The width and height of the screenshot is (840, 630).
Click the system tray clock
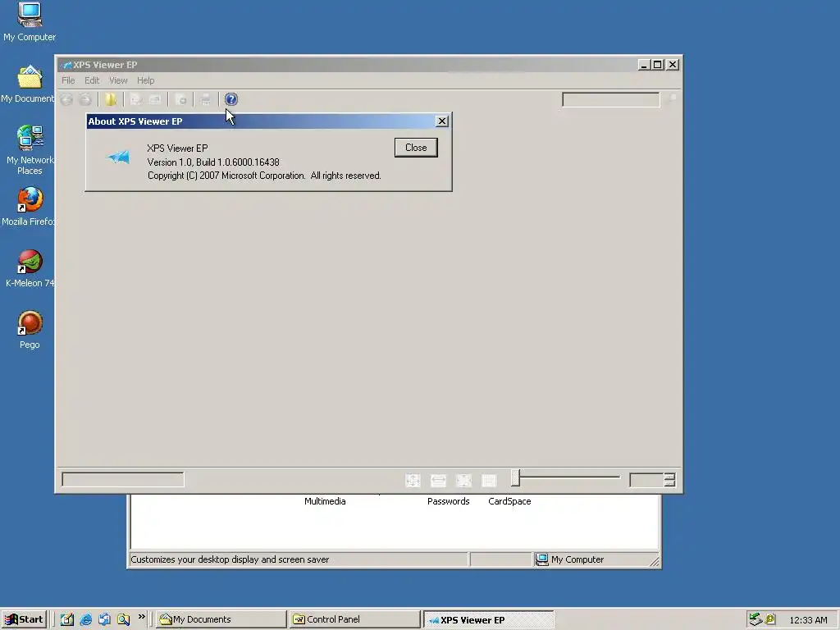pyautogui.click(x=808, y=620)
